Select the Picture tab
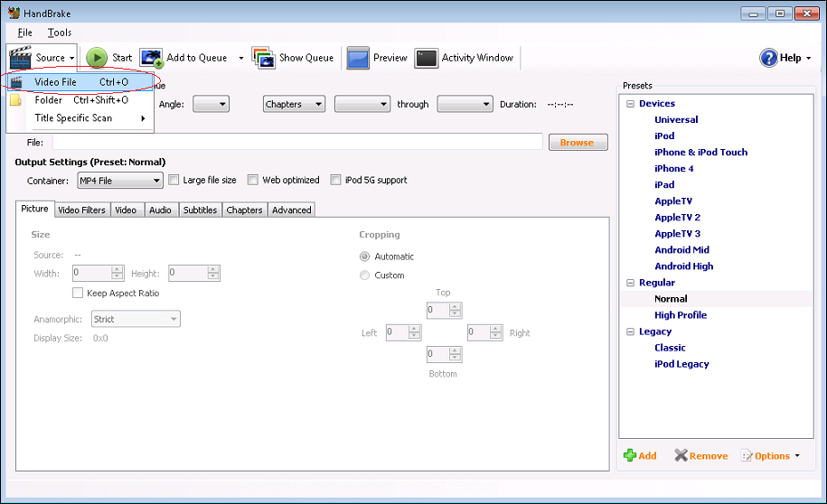The width and height of the screenshot is (827, 504). coord(35,209)
